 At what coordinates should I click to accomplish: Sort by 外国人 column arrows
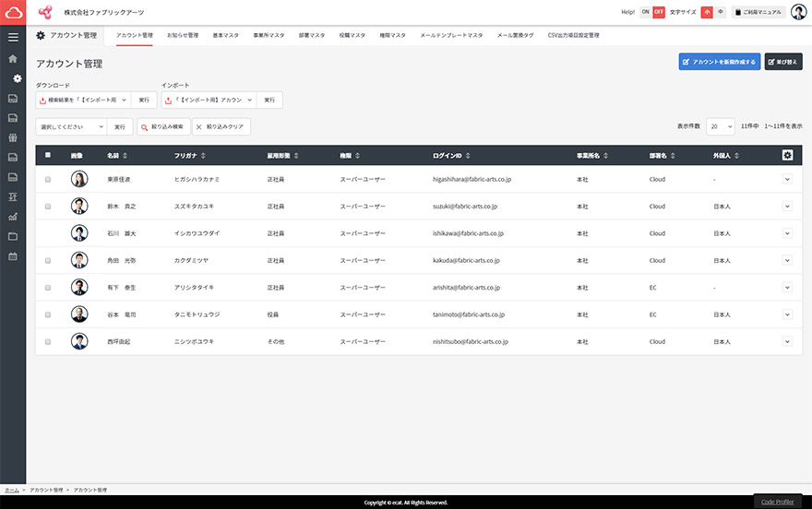(x=736, y=156)
